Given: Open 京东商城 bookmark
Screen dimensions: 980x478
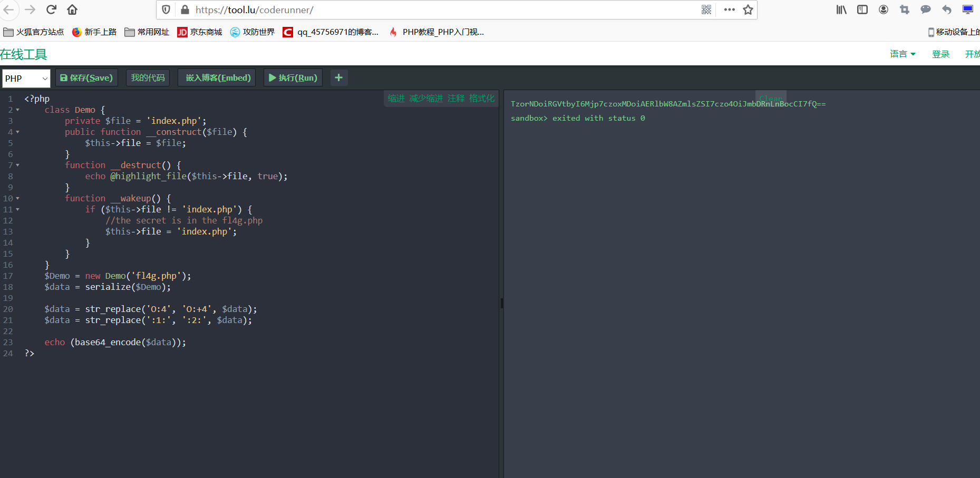Looking at the screenshot, I should tap(200, 32).
